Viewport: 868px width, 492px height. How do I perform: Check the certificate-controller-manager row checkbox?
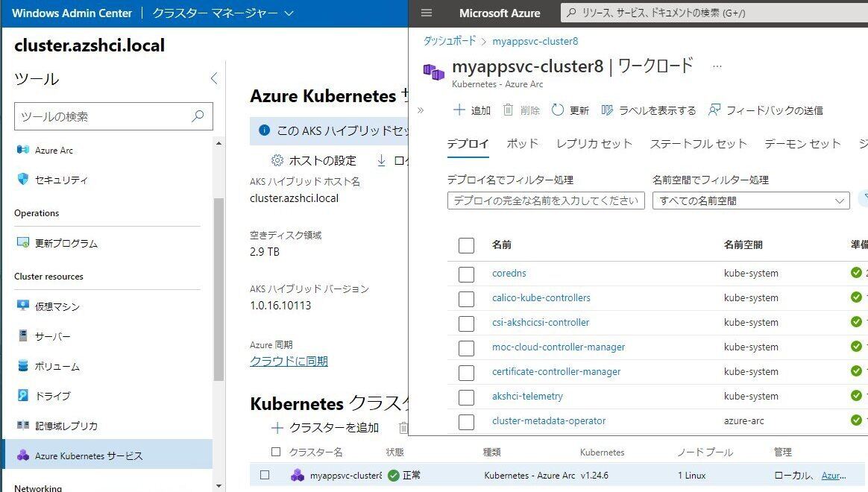466,373
